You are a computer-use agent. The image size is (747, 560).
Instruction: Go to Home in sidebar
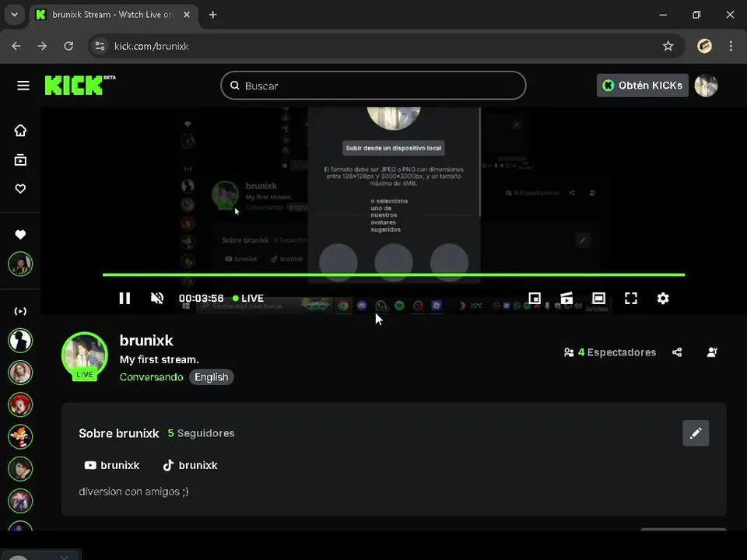click(20, 131)
